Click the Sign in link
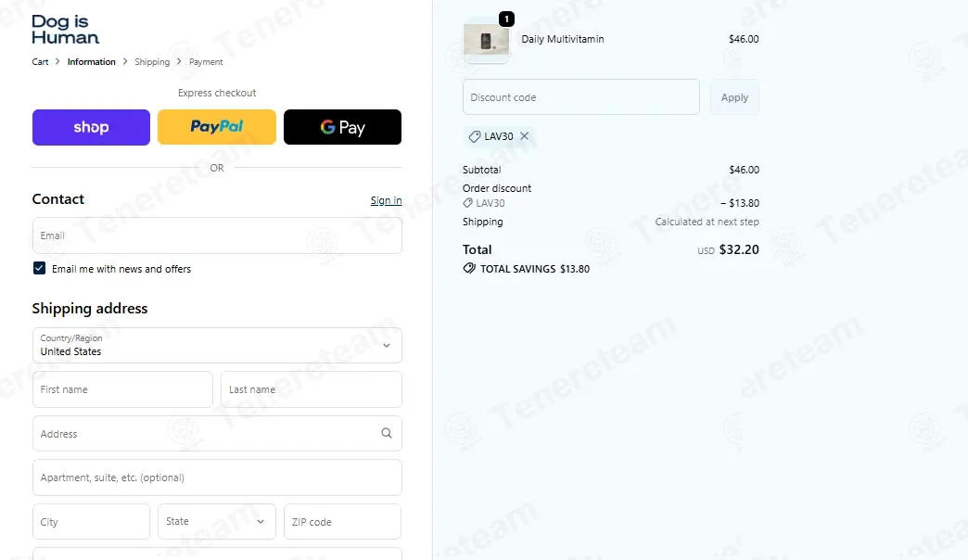 [386, 200]
